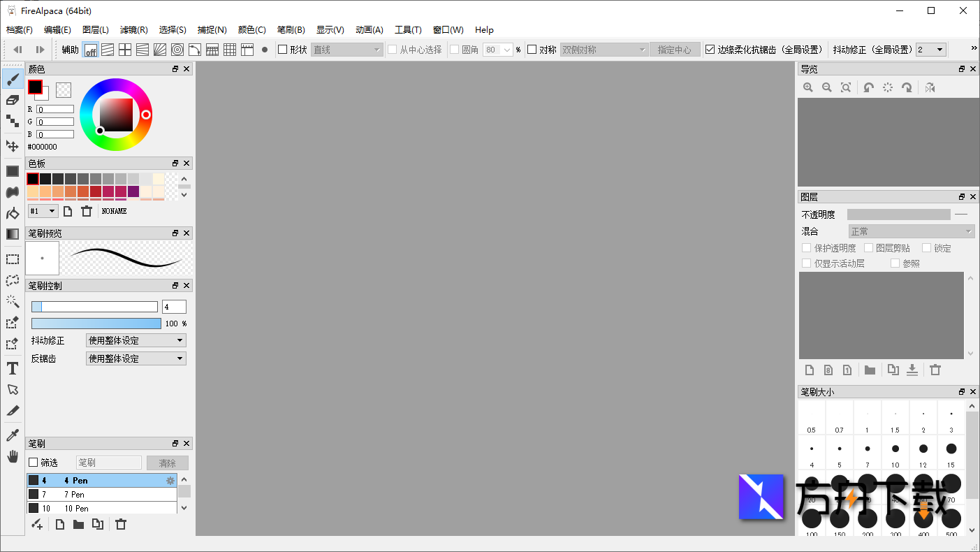980x552 pixels.
Task: Open the palette slot dropdown labeled #1
Action: click(42, 210)
